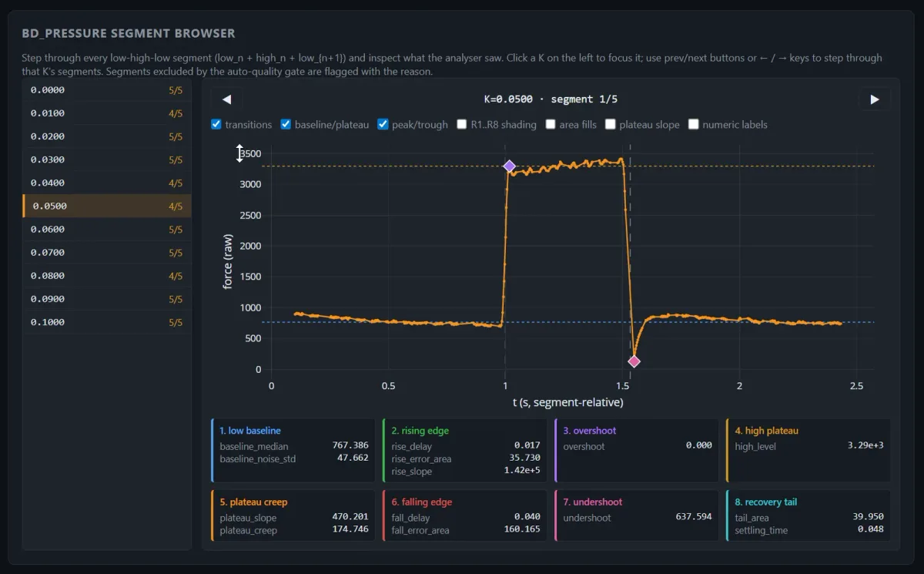The height and width of the screenshot is (574, 924).
Task: Click the 7. undershoot card
Action: pos(637,515)
